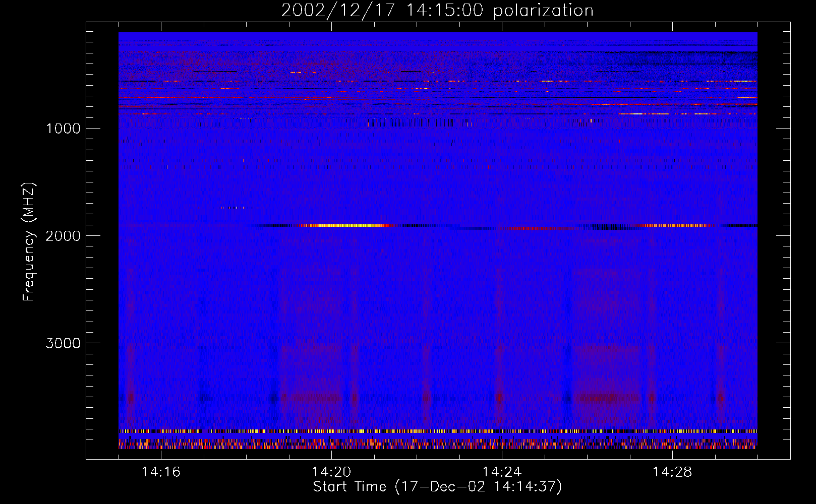Click the 14:24 time tick label
The height and width of the screenshot is (504, 816).
502,472
